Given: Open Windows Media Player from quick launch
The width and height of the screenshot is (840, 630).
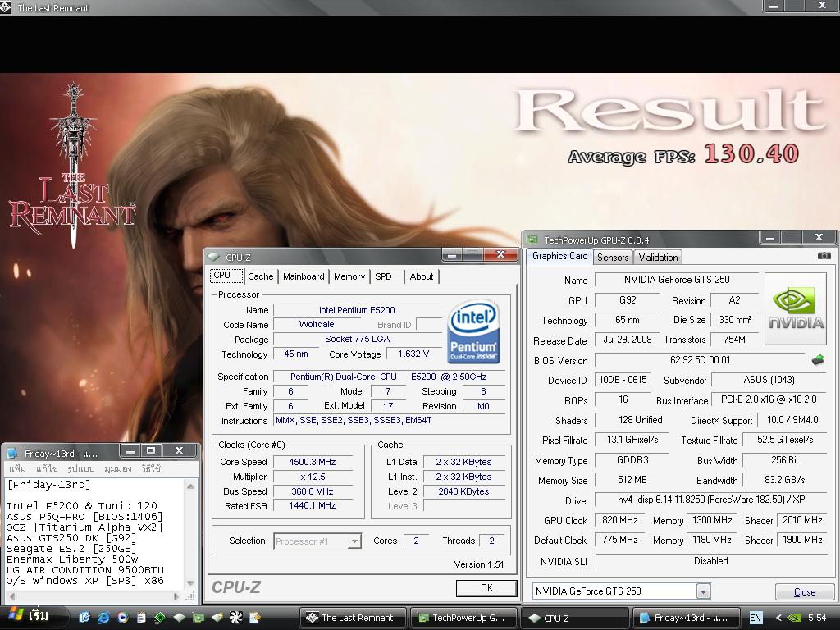Looking at the screenshot, I should pos(122,618).
